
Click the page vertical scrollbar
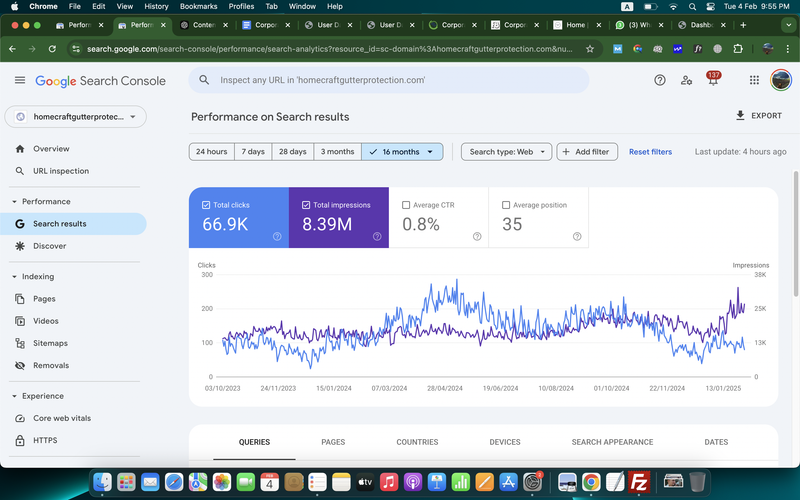pyautogui.click(x=796, y=234)
